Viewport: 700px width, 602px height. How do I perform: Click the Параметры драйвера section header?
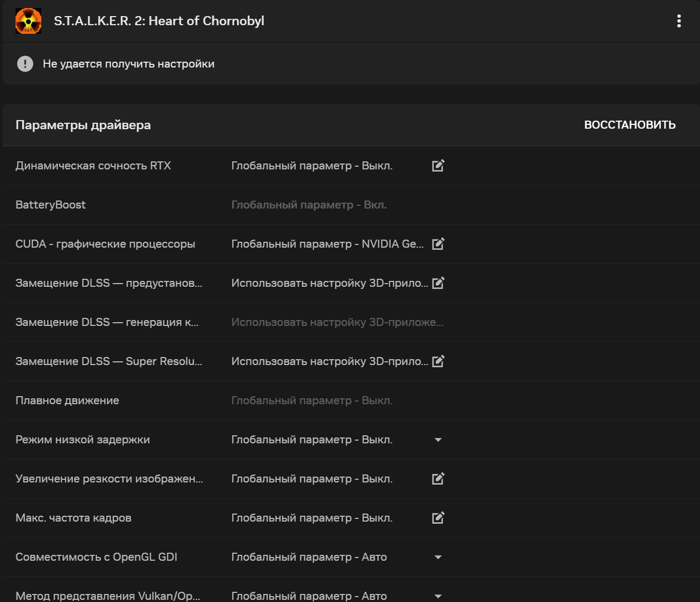83,125
